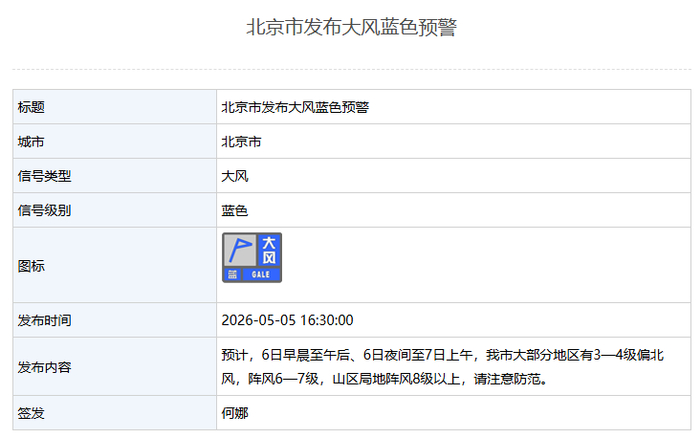Click the forecast text starting with 预计
The width and height of the screenshot is (700, 438).
tap(443, 367)
